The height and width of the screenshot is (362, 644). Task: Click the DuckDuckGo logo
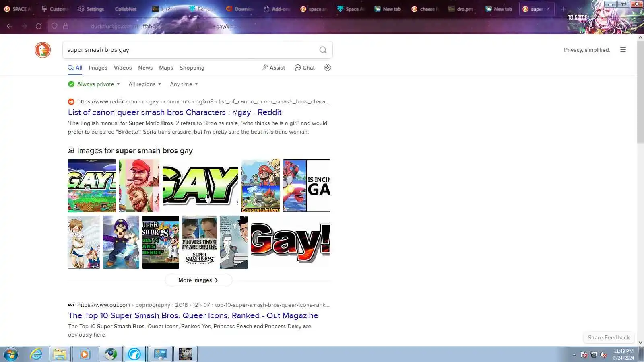pos(42,50)
